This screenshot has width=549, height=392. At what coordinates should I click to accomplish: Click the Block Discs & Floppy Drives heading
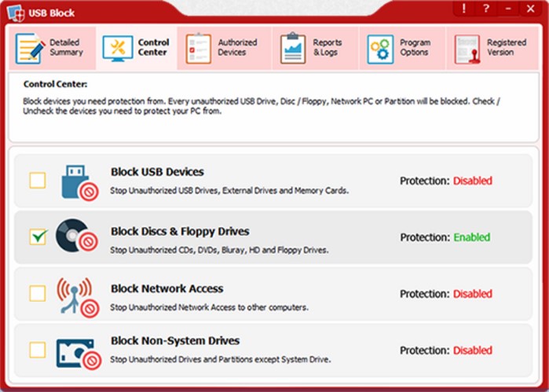coord(180,232)
